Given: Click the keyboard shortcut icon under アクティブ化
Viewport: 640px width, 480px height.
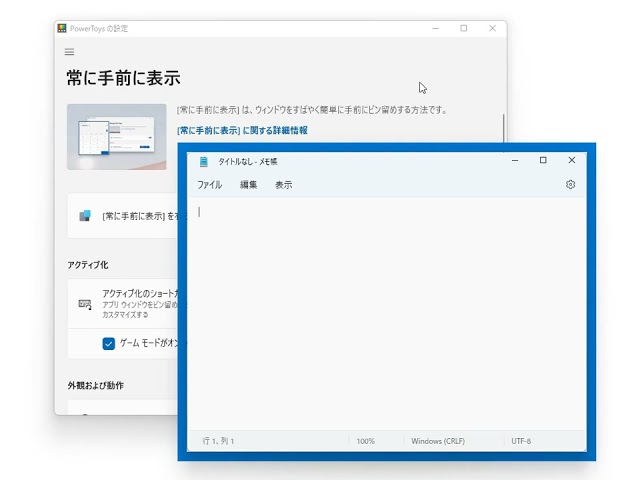Looking at the screenshot, I should tap(85, 303).
